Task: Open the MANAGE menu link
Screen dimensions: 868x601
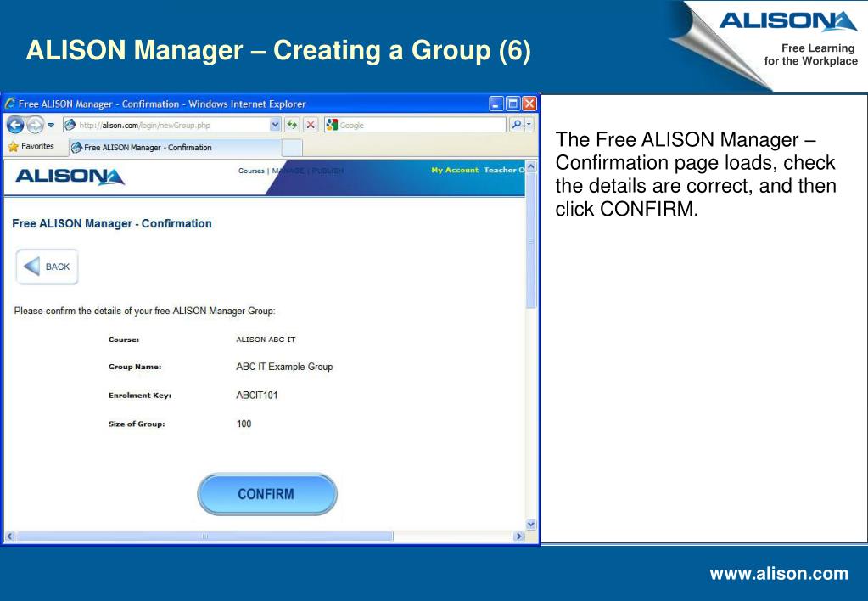Action: pos(288,171)
